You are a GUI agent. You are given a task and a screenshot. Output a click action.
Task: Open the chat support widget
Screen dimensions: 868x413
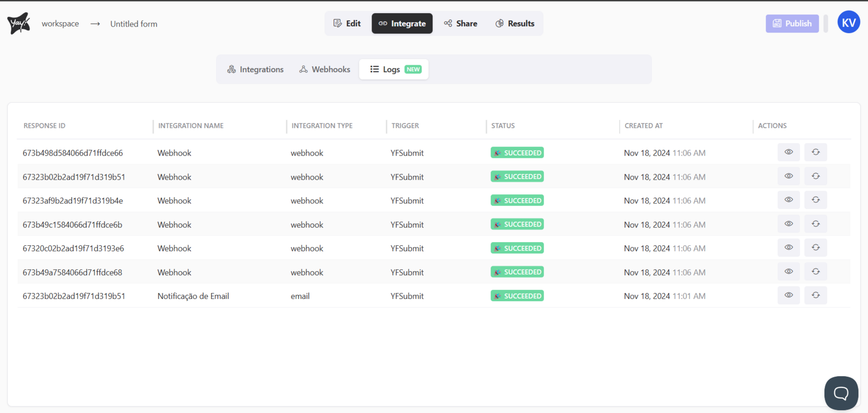(841, 393)
